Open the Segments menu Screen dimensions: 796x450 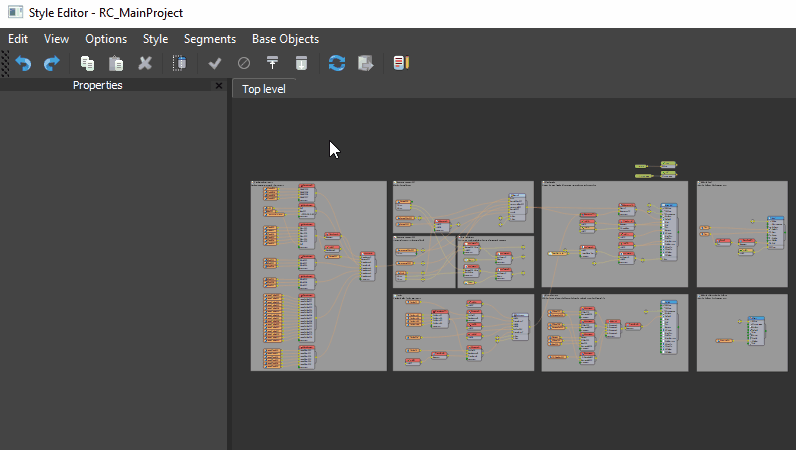tap(210, 39)
